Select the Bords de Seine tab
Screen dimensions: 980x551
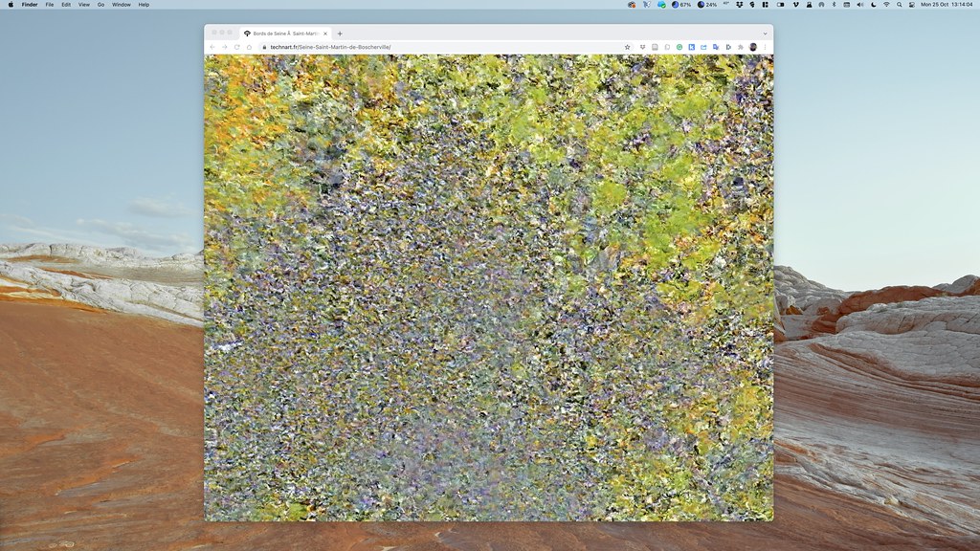point(285,33)
